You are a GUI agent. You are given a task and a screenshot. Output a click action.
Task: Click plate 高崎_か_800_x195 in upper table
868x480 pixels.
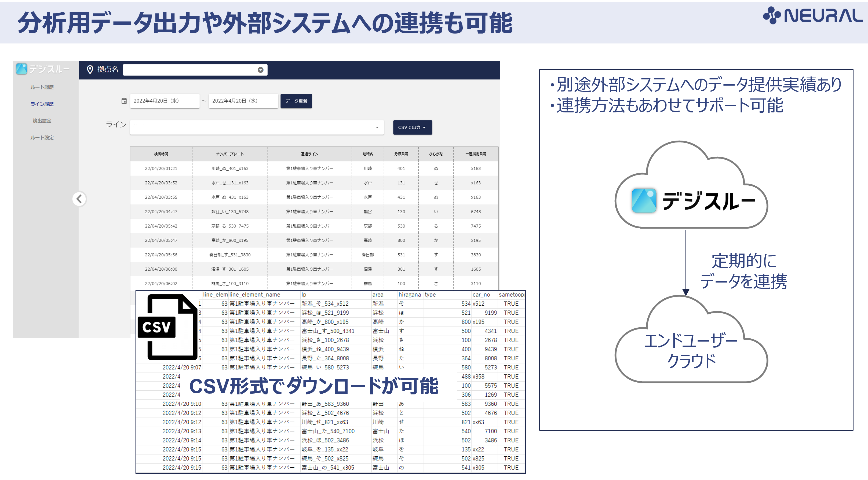point(230,240)
